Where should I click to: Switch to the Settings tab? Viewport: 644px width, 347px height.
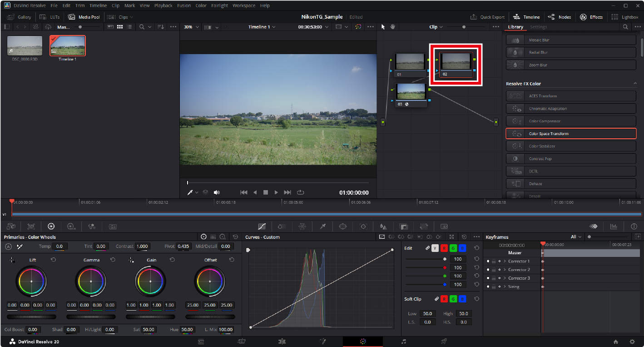(x=539, y=27)
